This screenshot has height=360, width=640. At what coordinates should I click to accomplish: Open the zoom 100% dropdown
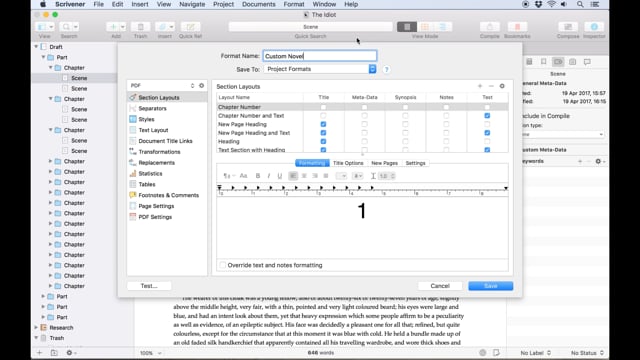[x=151, y=353]
